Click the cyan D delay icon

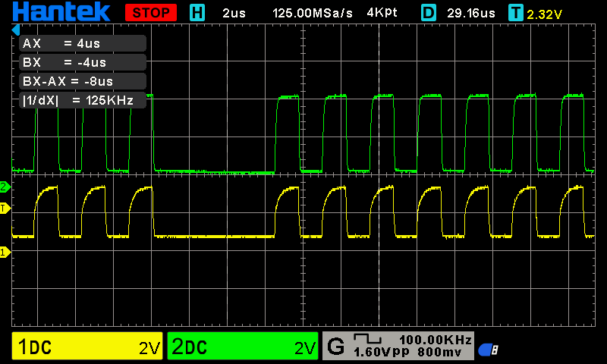coord(429,13)
